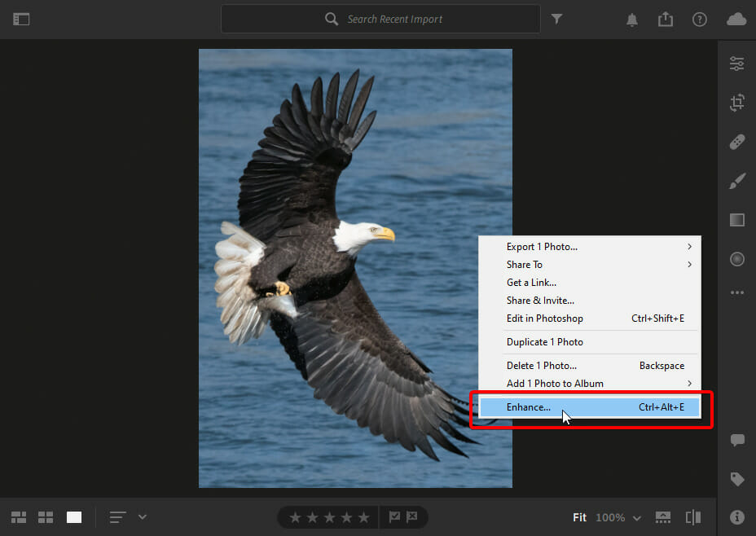Click the Fit zoom button
Image resolution: width=756 pixels, height=536 pixels.
click(579, 517)
